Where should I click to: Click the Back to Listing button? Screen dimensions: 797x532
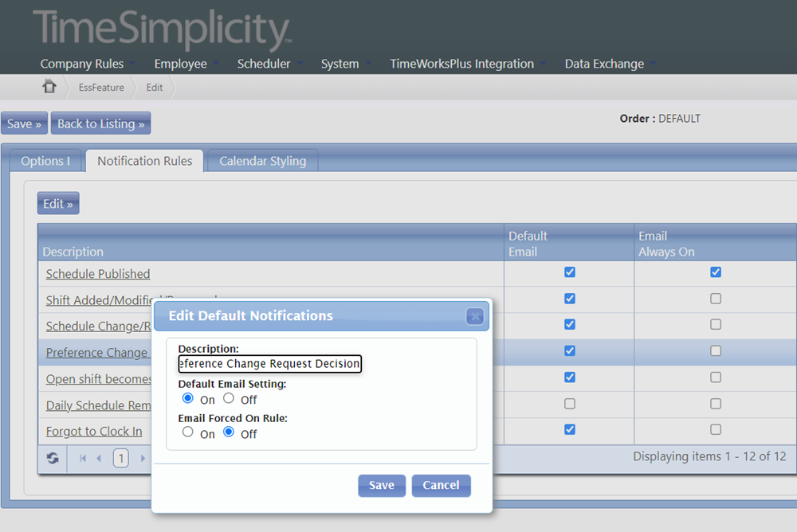(x=100, y=123)
